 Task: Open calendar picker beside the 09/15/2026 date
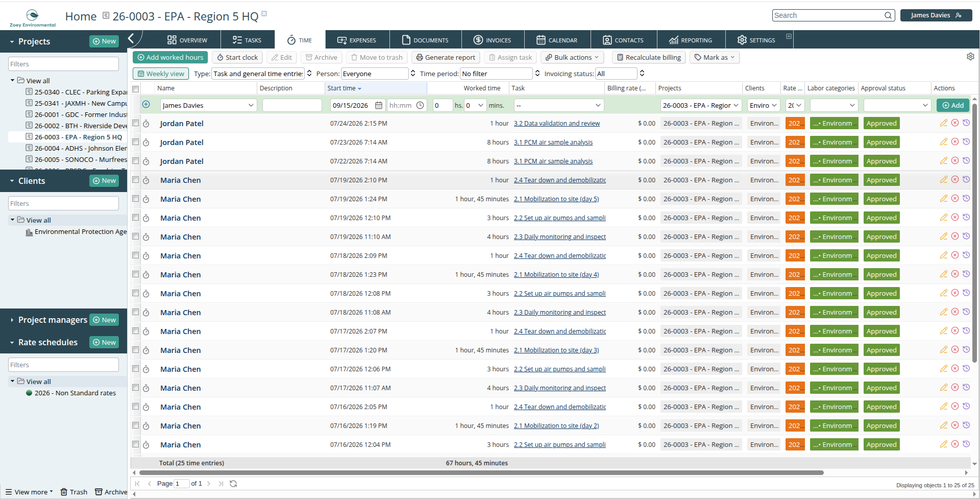(x=379, y=105)
